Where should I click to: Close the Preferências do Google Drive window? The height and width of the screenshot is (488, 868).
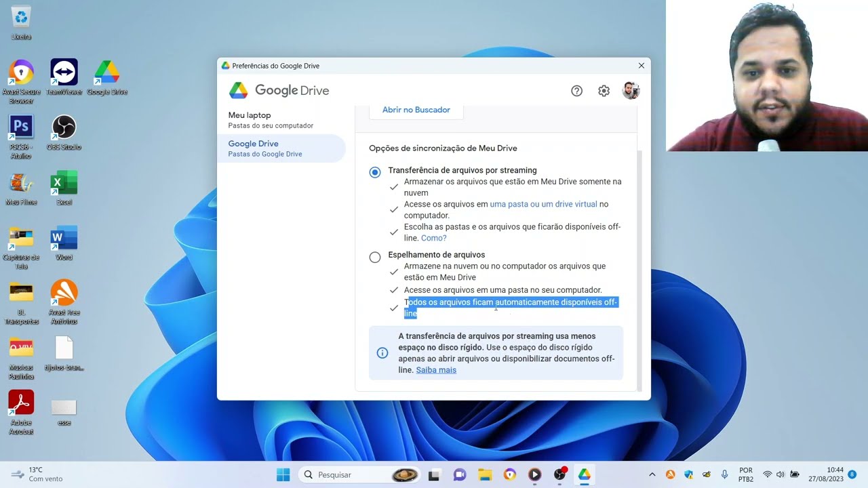pos(641,66)
